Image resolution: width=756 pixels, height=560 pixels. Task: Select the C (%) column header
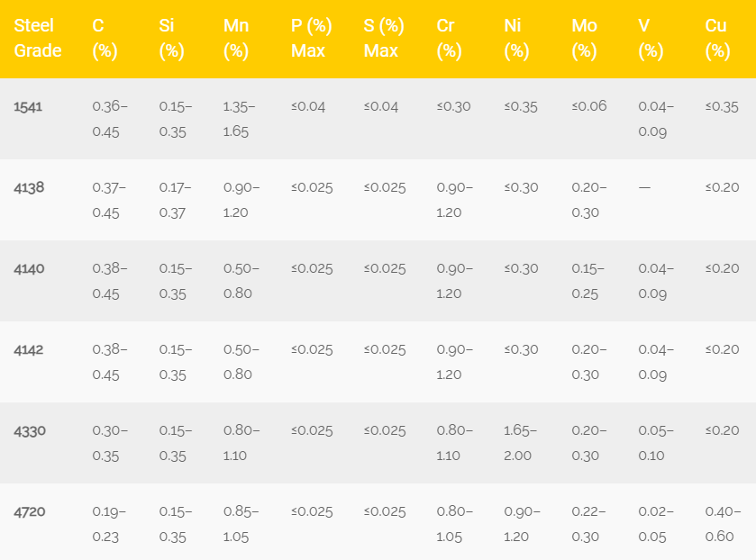105,38
